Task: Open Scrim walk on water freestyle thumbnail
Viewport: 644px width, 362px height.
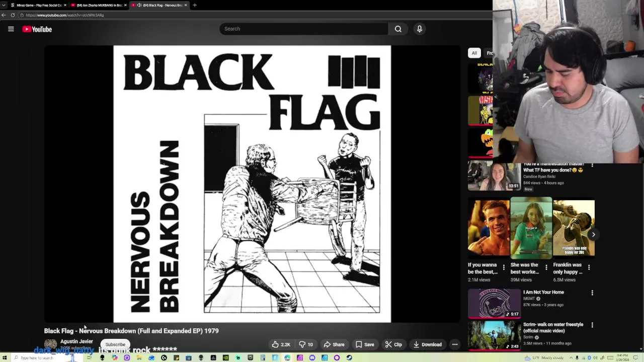Action: 494,335
